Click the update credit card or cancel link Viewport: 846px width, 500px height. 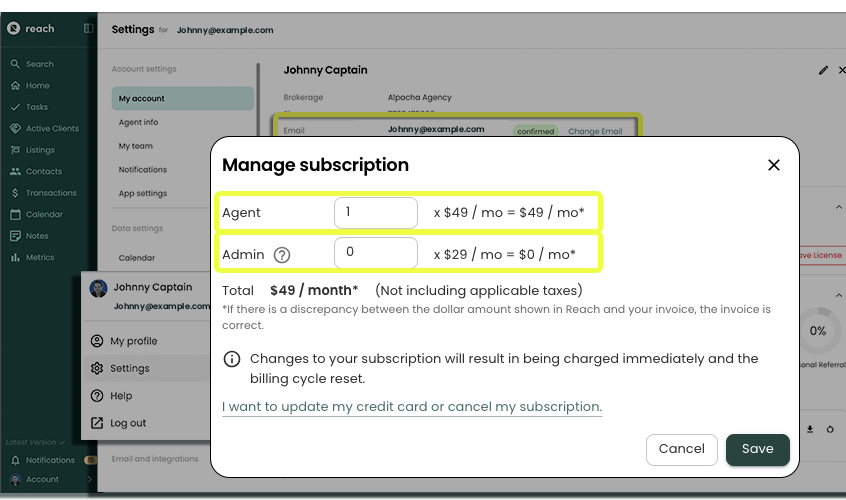(x=412, y=407)
